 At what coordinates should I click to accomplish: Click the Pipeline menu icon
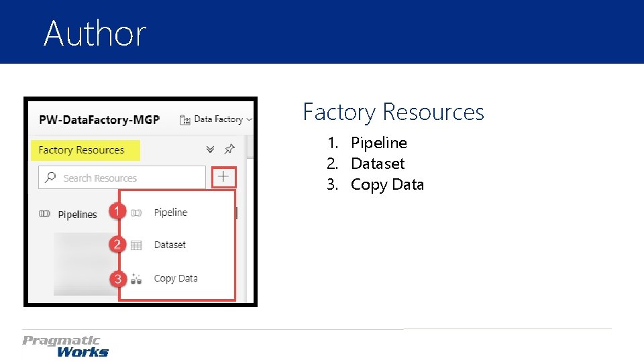136,213
